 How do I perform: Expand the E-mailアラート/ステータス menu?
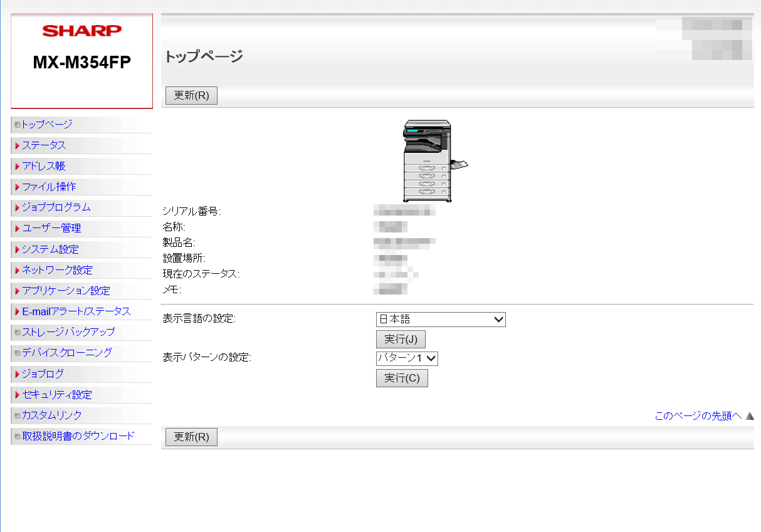coord(76,311)
